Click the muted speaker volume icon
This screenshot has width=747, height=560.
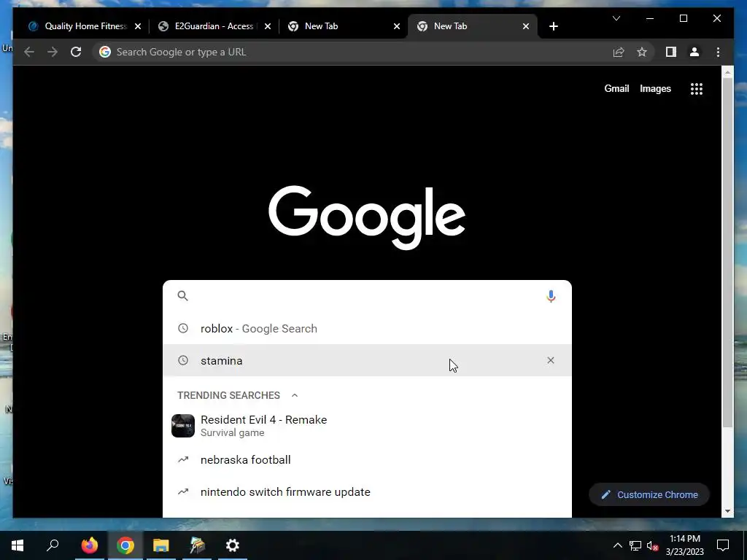652,545
